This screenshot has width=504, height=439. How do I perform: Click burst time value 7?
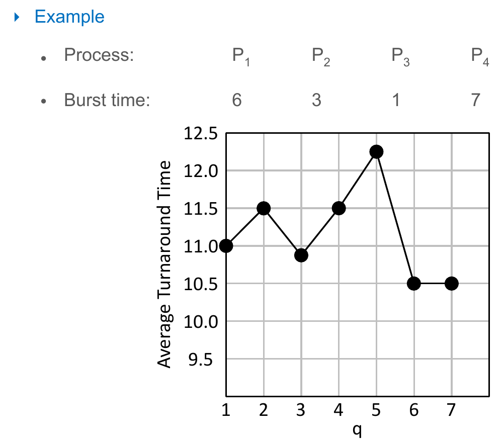(476, 100)
